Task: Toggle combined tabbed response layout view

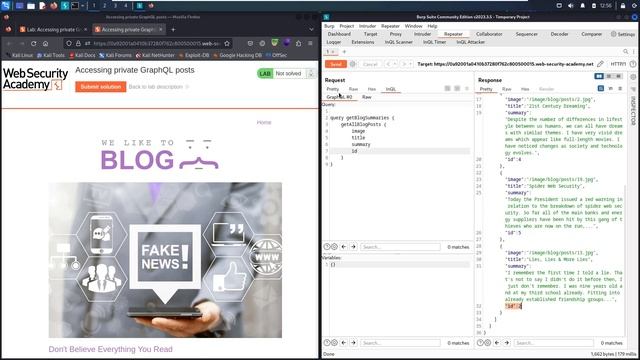Action: pos(618,76)
